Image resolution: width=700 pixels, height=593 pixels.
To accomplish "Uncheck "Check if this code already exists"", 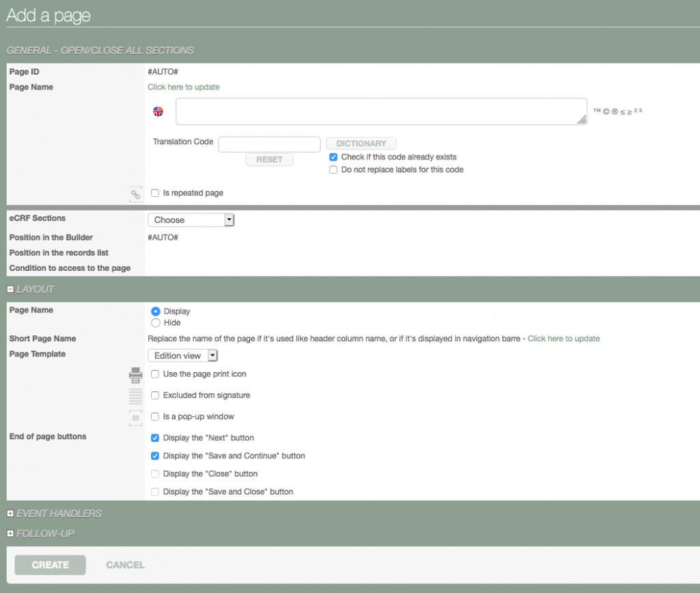I will [334, 157].
